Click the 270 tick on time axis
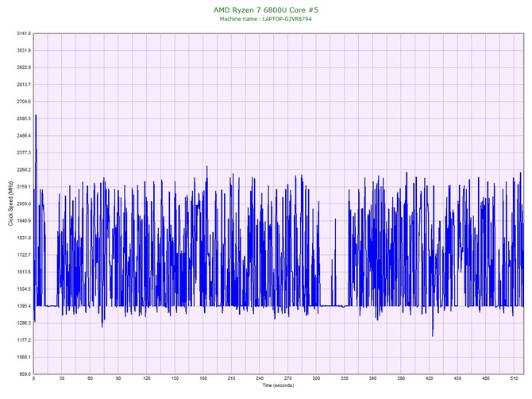The height and width of the screenshot is (399, 532). coord(287,378)
